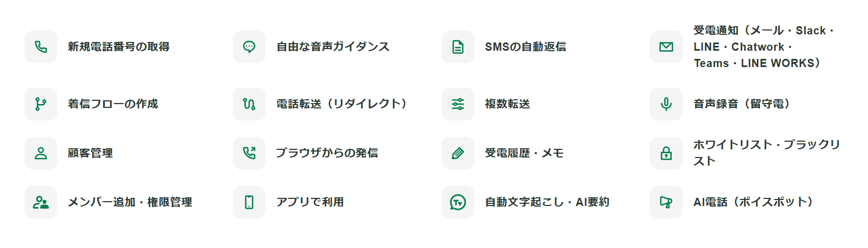
Task: Click the redirect route icon for 電話転送
Action: (x=249, y=104)
